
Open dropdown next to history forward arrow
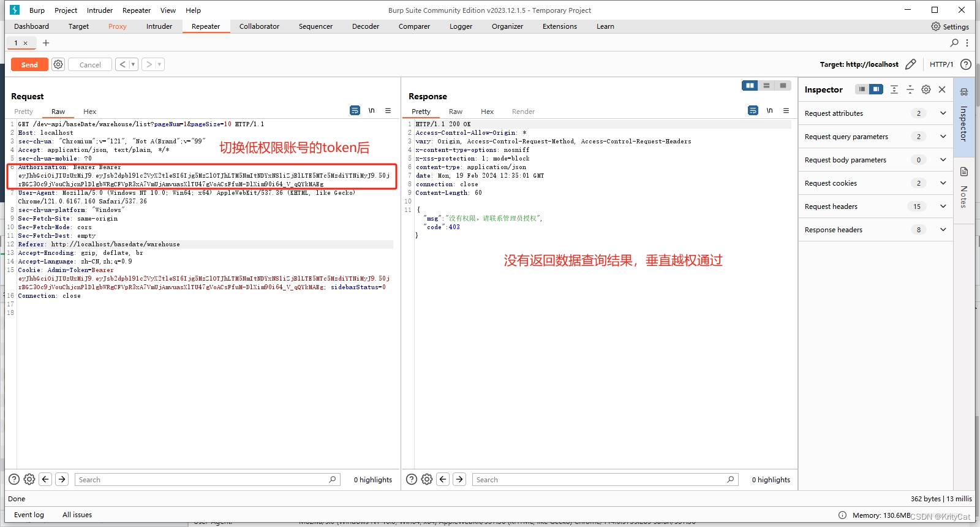(x=160, y=64)
